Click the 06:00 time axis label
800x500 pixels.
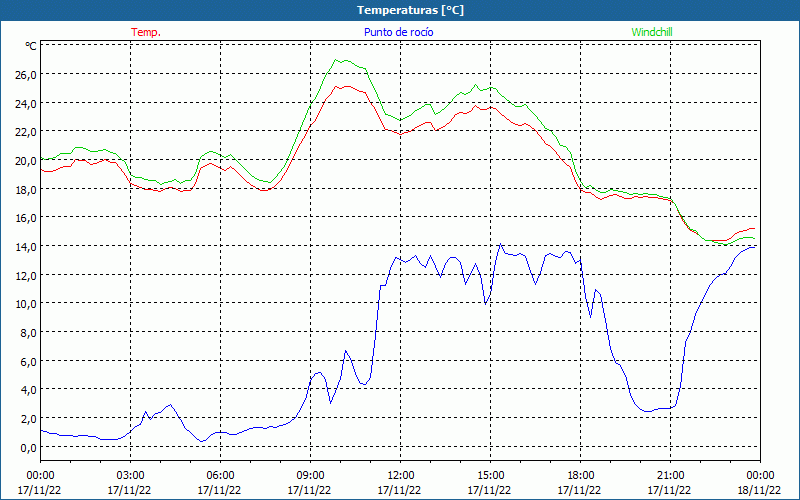click(x=220, y=476)
